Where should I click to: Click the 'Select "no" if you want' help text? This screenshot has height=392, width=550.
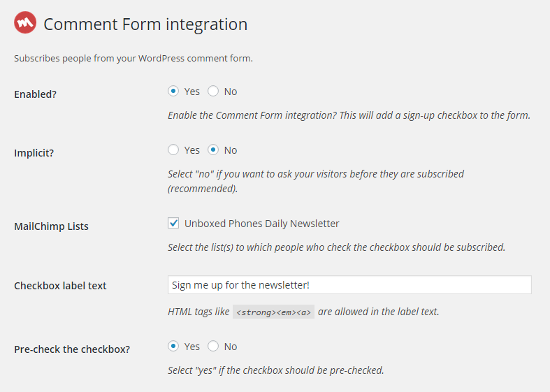point(316,181)
